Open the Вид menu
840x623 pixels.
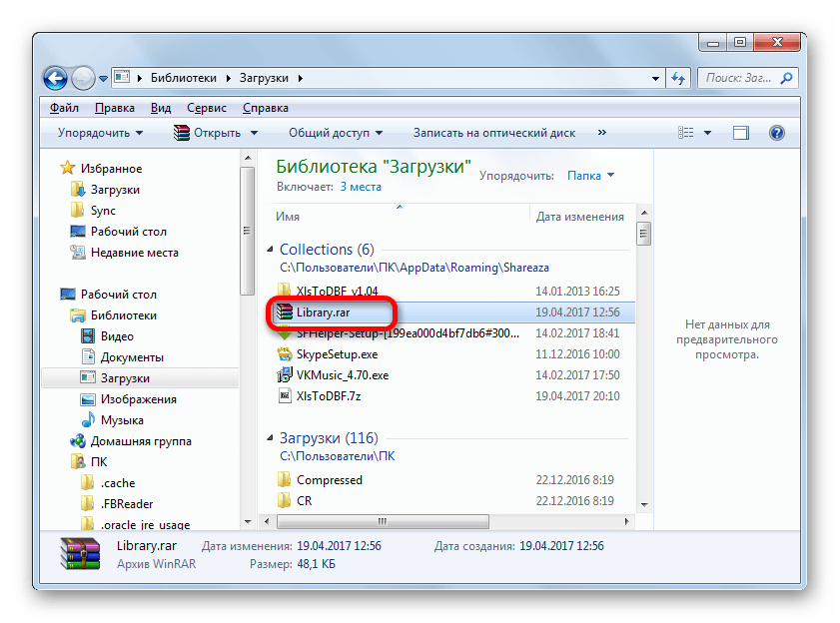161,108
